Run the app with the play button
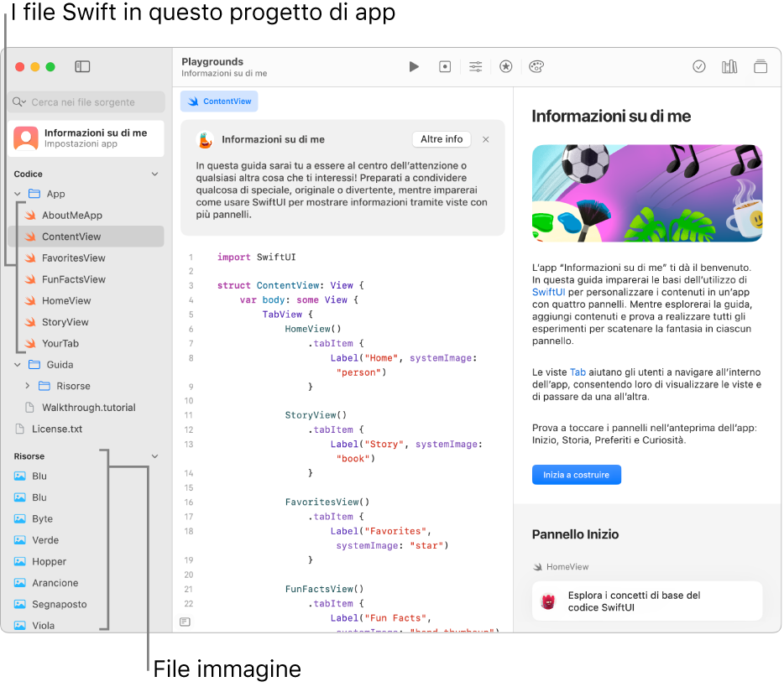 coord(414,66)
